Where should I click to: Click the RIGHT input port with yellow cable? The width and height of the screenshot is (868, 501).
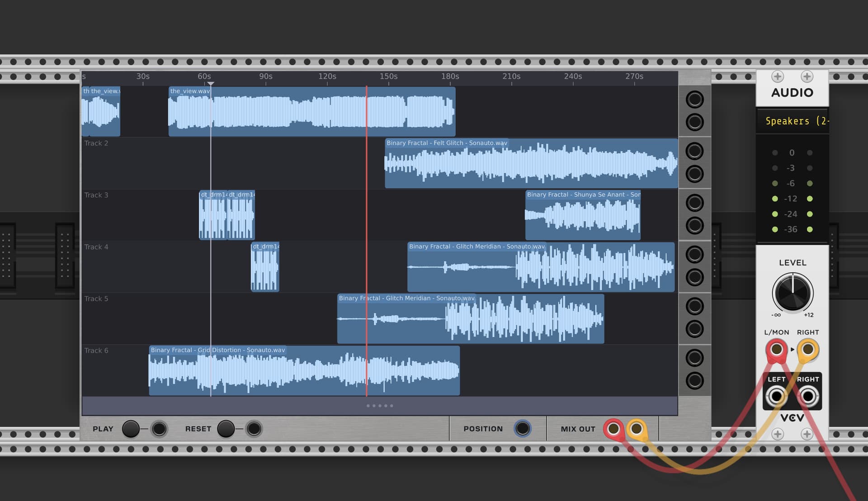pos(808,350)
